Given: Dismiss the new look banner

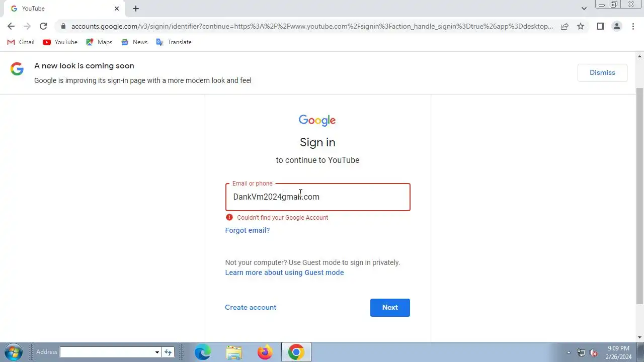Looking at the screenshot, I should 602,72.
